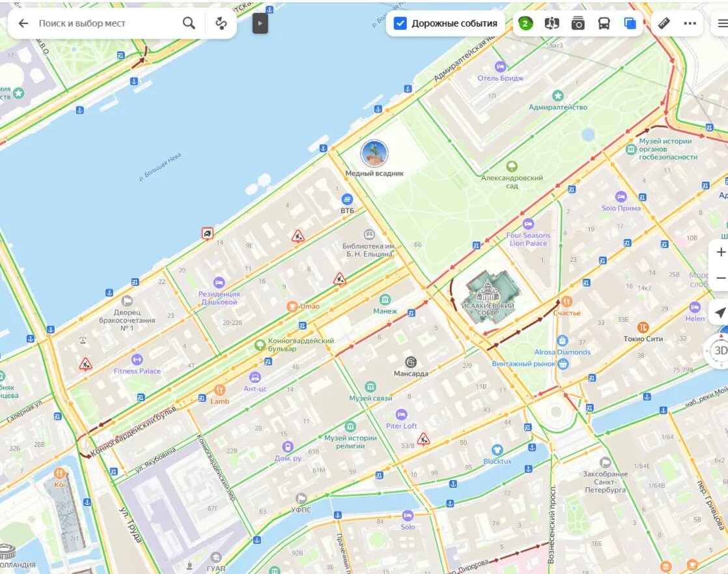The width and height of the screenshot is (728, 574).
Task: Click the magnifying glass search icon
Action: (189, 23)
